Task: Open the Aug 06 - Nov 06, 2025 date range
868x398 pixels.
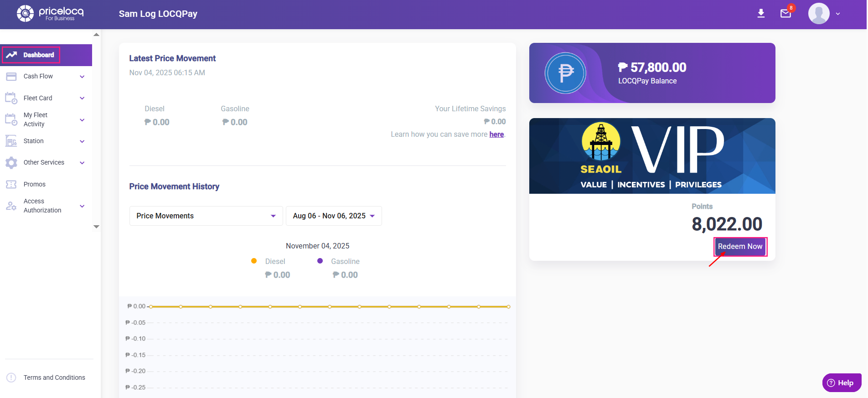Action: (334, 216)
